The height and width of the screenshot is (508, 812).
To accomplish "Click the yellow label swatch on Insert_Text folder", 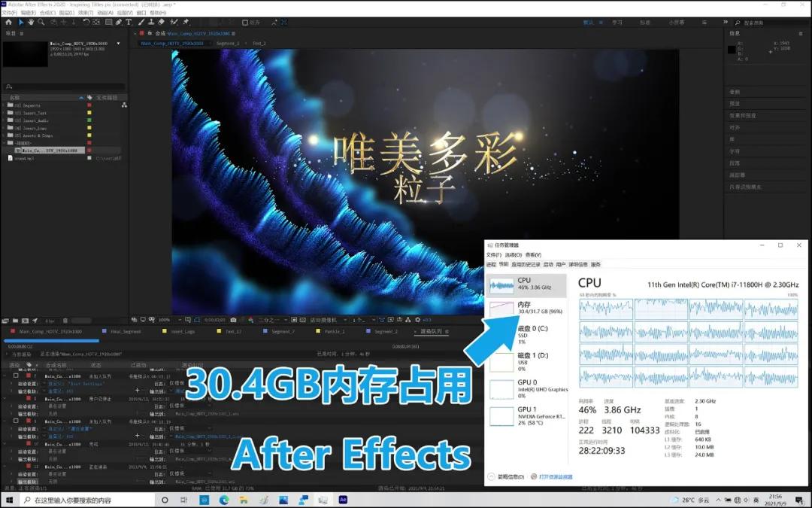I will point(90,113).
